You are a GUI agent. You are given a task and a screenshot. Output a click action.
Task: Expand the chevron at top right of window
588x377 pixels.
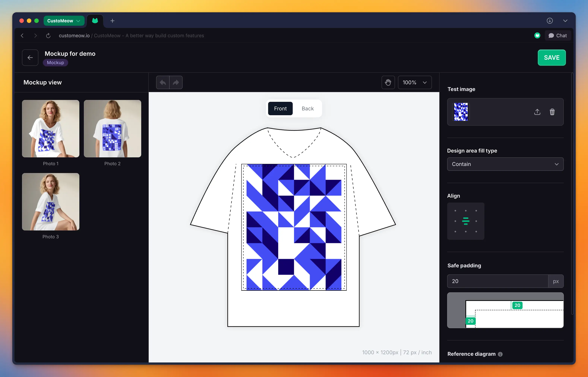point(565,21)
